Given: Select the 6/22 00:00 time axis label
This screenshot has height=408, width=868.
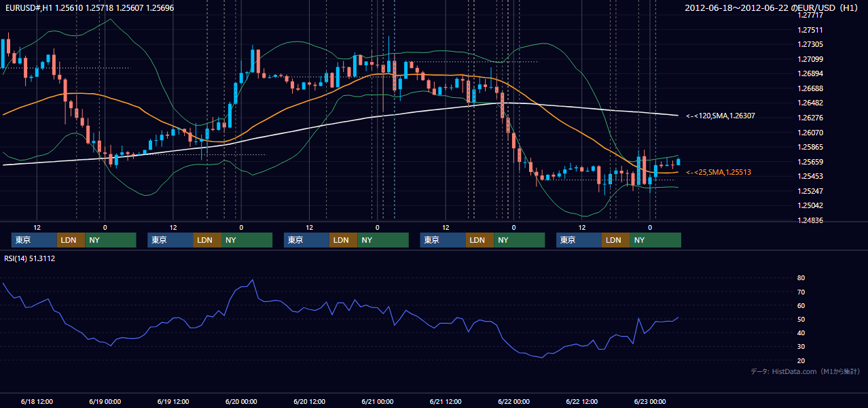Looking at the screenshot, I should coord(514,402).
